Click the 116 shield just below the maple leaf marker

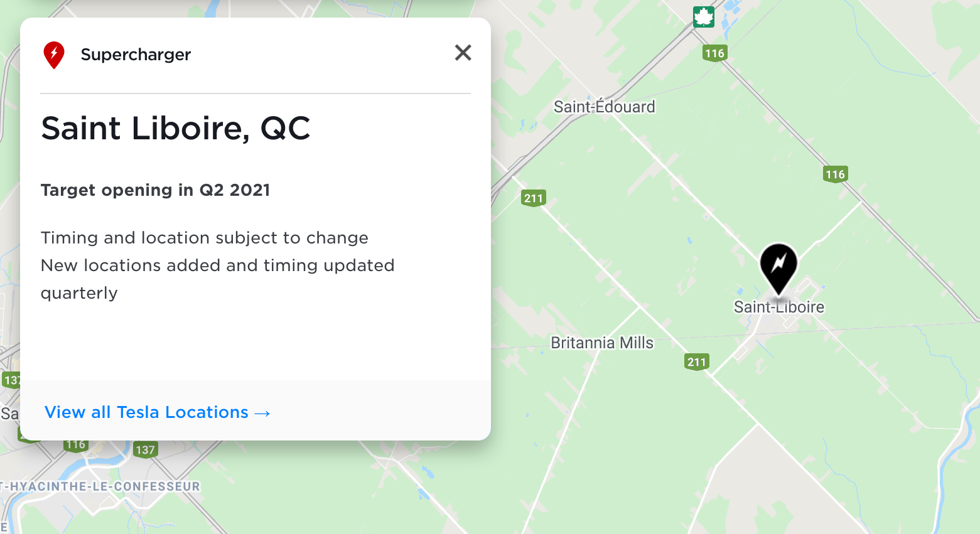tap(714, 53)
